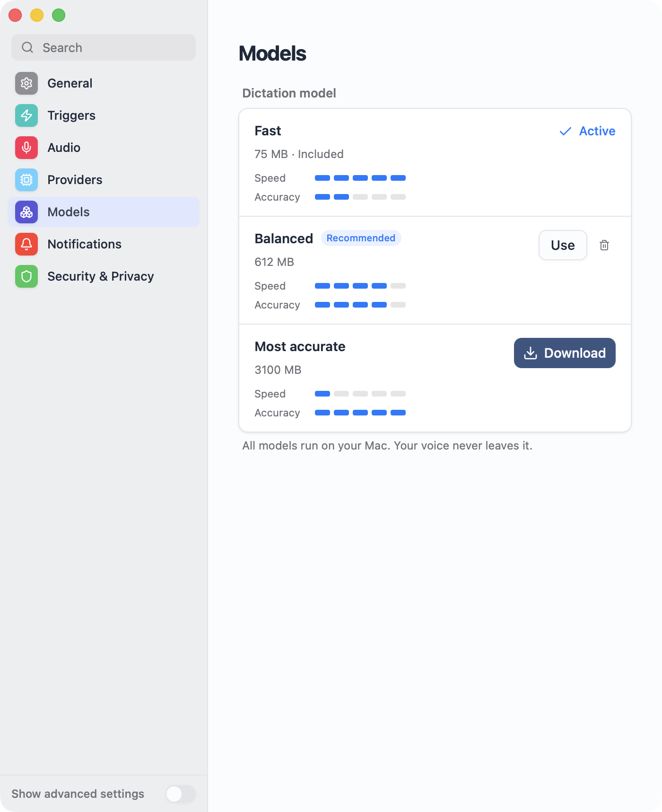
Task: Click the Recommended badge on Balanced
Action: 361,238
